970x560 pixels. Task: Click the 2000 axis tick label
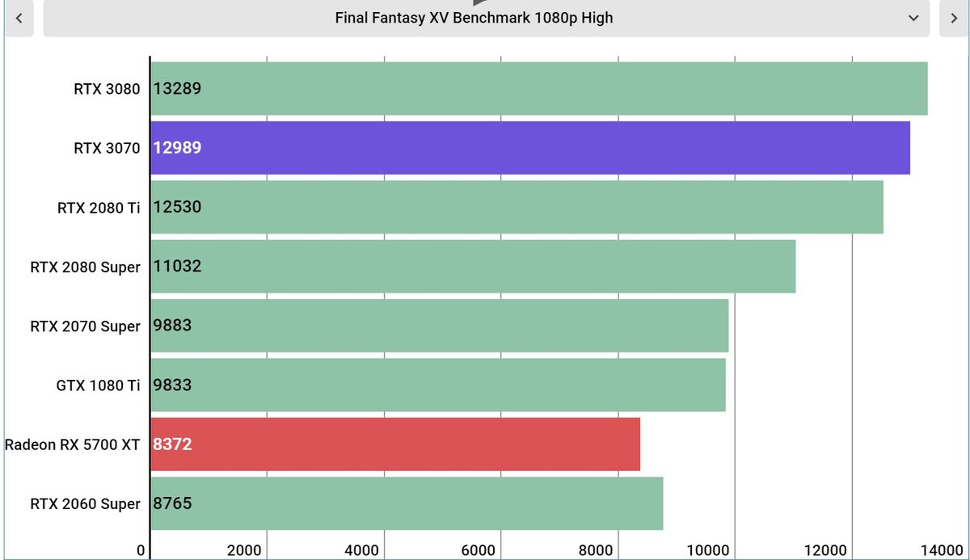pyautogui.click(x=244, y=550)
